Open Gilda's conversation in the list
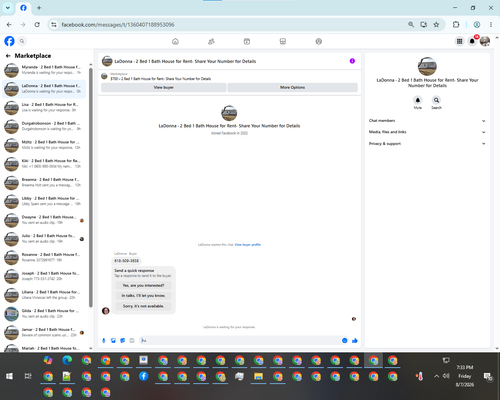The width and height of the screenshot is (500, 400). coord(44,313)
